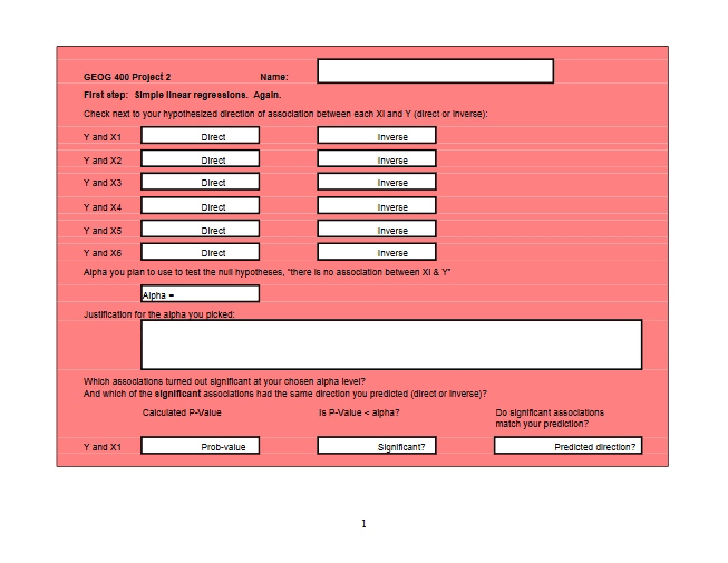The height and width of the screenshot is (563, 728).
Task: Click the Alpha = input field
Action: click(200, 294)
